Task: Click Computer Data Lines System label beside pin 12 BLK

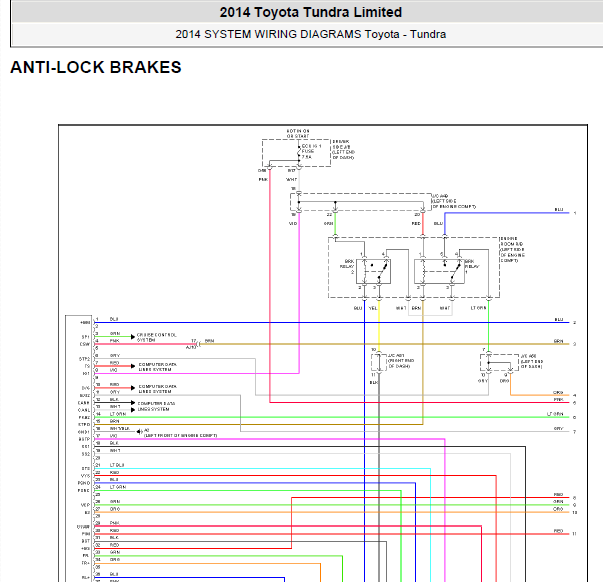Action: 156,406
